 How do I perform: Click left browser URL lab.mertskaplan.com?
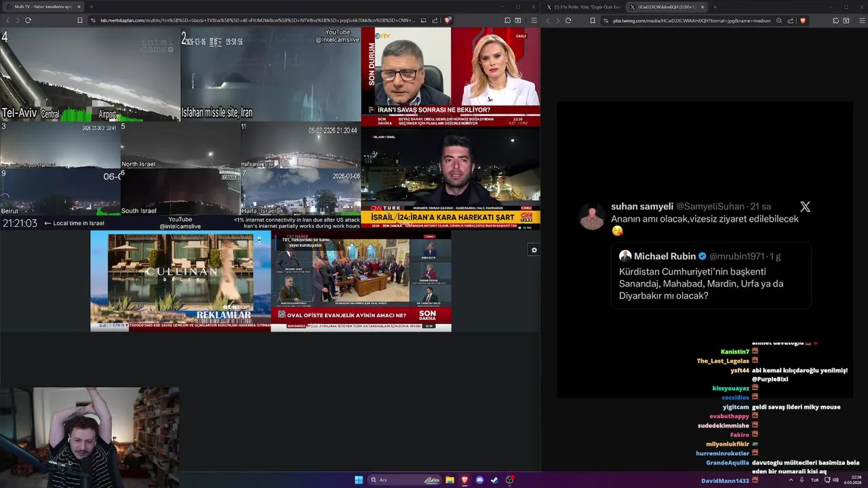click(258, 20)
